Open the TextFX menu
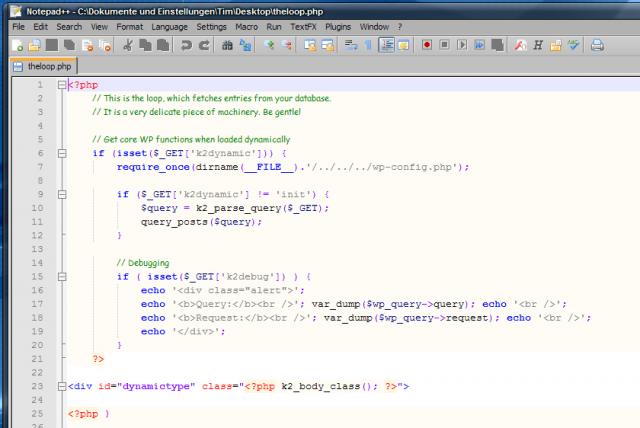The height and width of the screenshot is (428, 640). [x=303, y=27]
